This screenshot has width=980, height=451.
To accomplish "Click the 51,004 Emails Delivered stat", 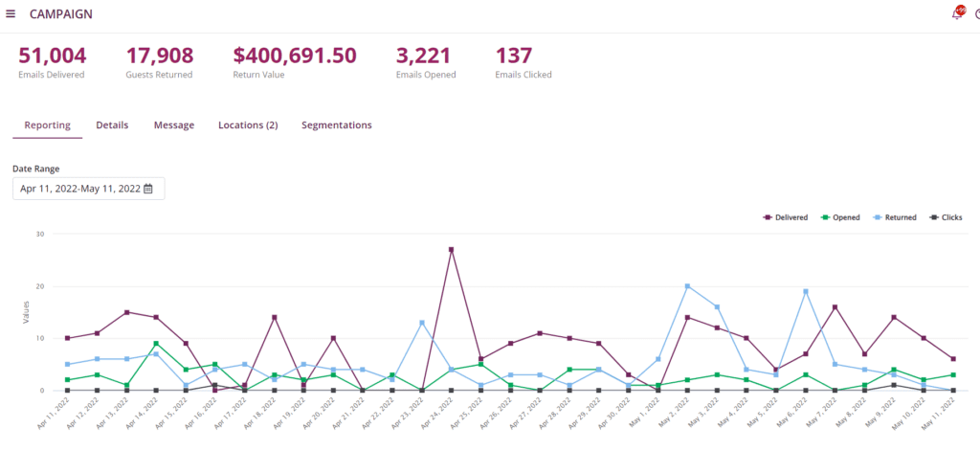I will (52, 61).
